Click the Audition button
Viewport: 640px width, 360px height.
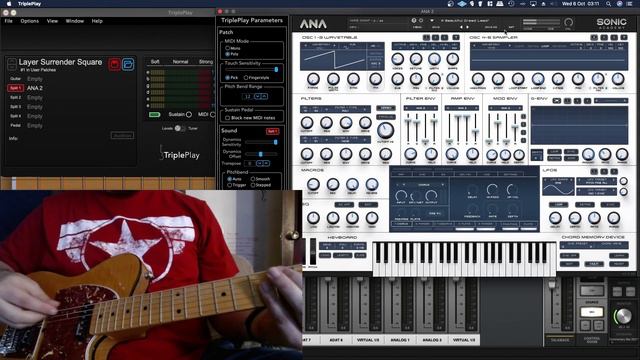(x=122, y=136)
